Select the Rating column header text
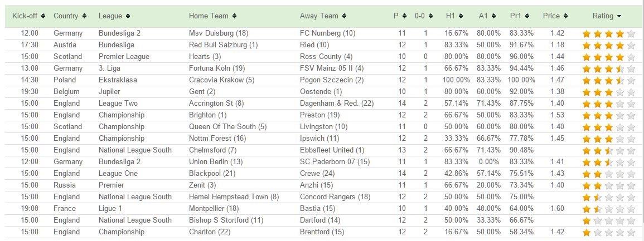Screen dimensions: 644x241 (x=603, y=16)
